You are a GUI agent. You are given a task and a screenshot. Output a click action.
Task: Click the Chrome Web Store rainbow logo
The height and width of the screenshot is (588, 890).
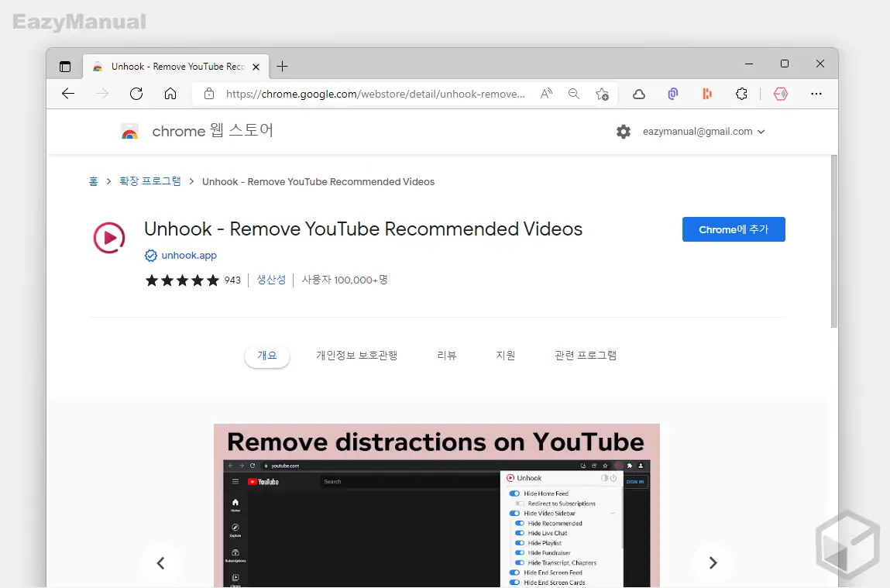click(x=129, y=132)
